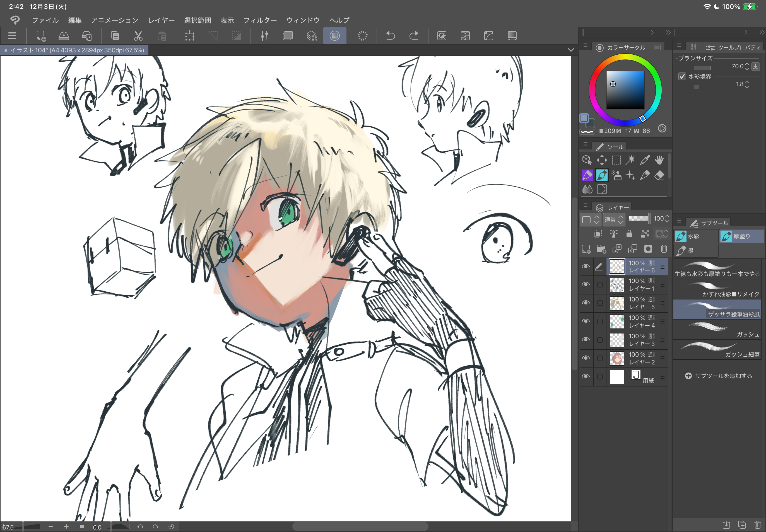Screen dimensions: 766x532
Task: Select the Auto select magic wand tool
Action: point(630,160)
